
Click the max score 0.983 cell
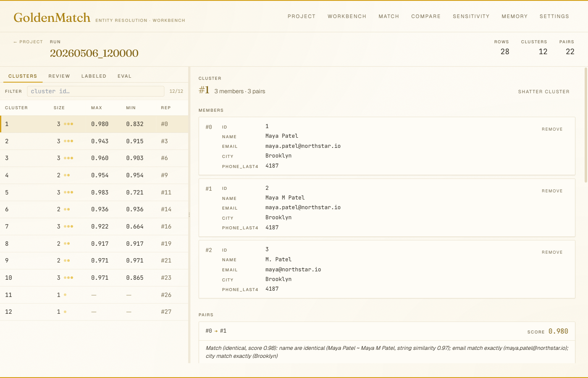[x=100, y=192]
